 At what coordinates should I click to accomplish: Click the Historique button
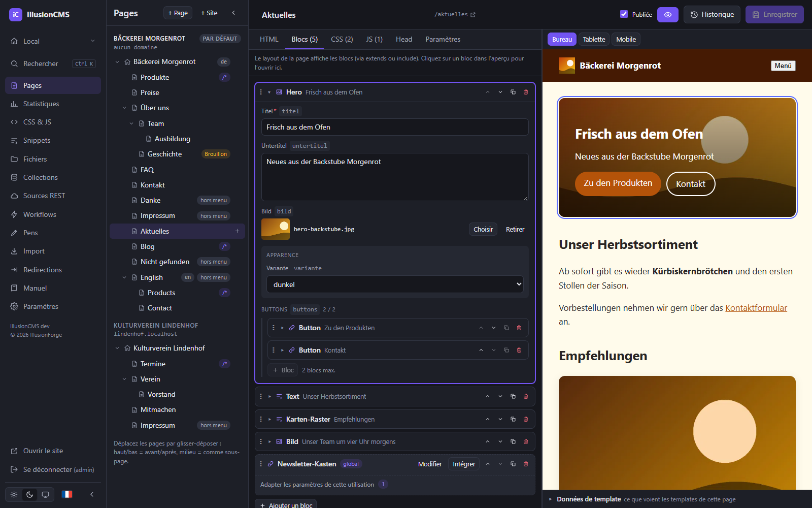(x=712, y=15)
